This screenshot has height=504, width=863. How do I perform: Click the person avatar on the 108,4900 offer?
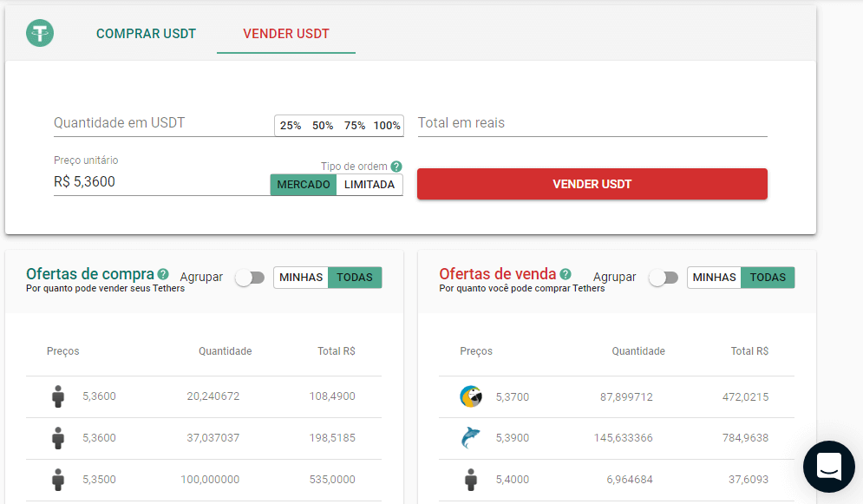coord(58,396)
